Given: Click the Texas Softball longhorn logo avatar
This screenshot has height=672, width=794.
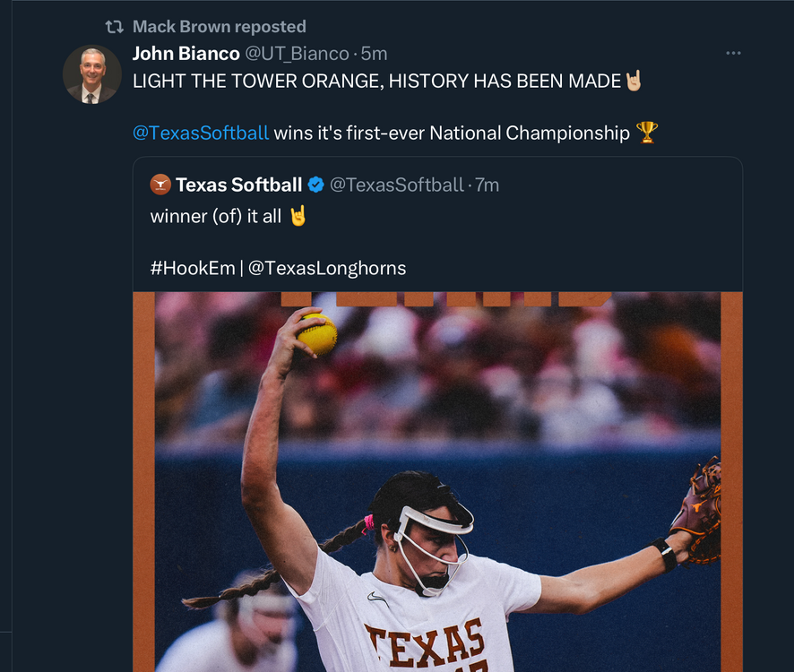Looking at the screenshot, I should pos(160,185).
